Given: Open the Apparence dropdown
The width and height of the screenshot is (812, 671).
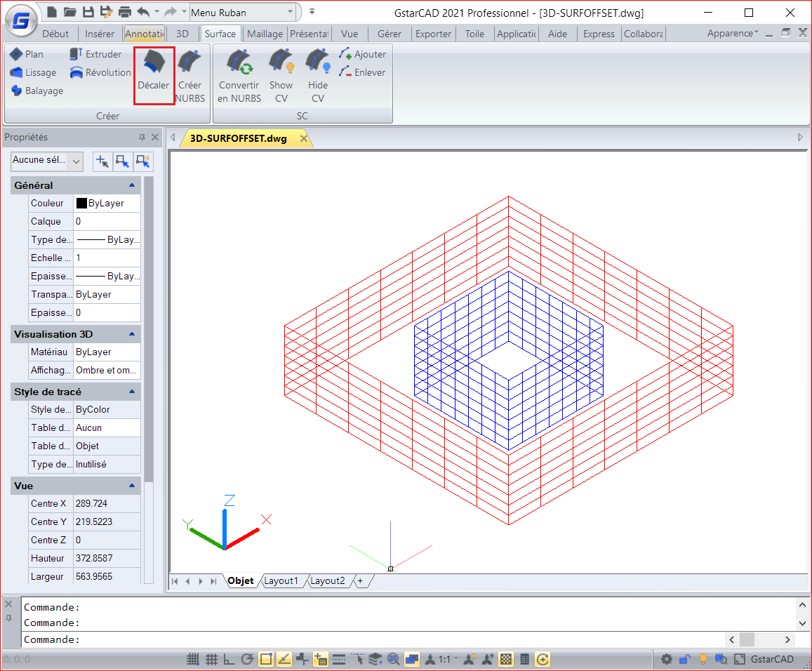Looking at the screenshot, I should click(732, 33).
